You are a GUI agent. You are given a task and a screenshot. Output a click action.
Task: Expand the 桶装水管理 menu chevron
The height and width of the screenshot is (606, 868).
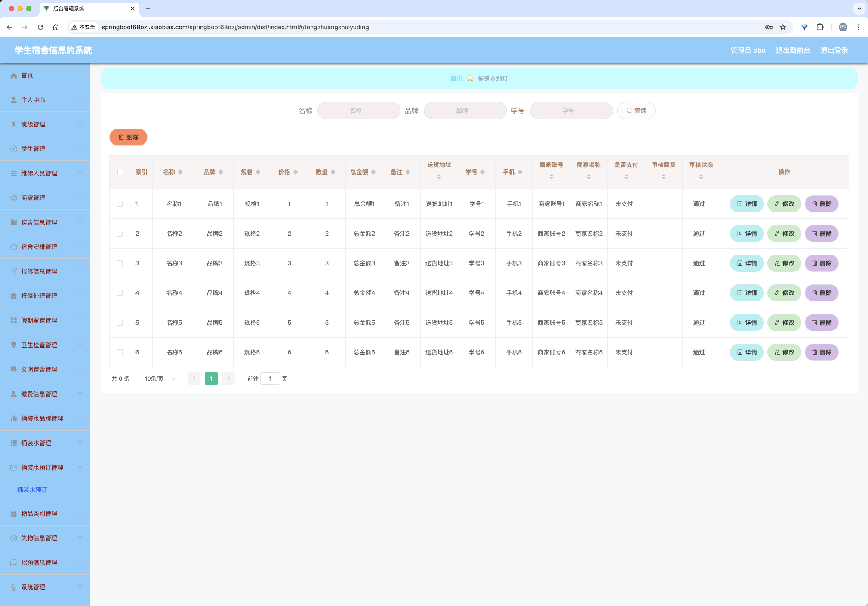80,443
